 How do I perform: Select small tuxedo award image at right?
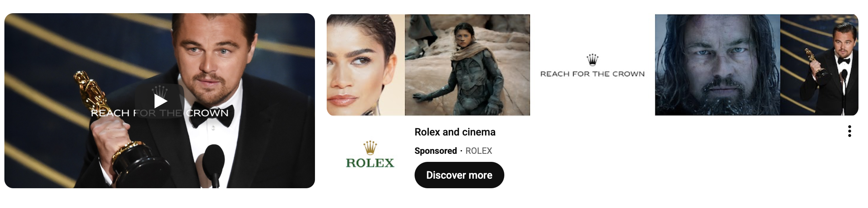[819, 65]
